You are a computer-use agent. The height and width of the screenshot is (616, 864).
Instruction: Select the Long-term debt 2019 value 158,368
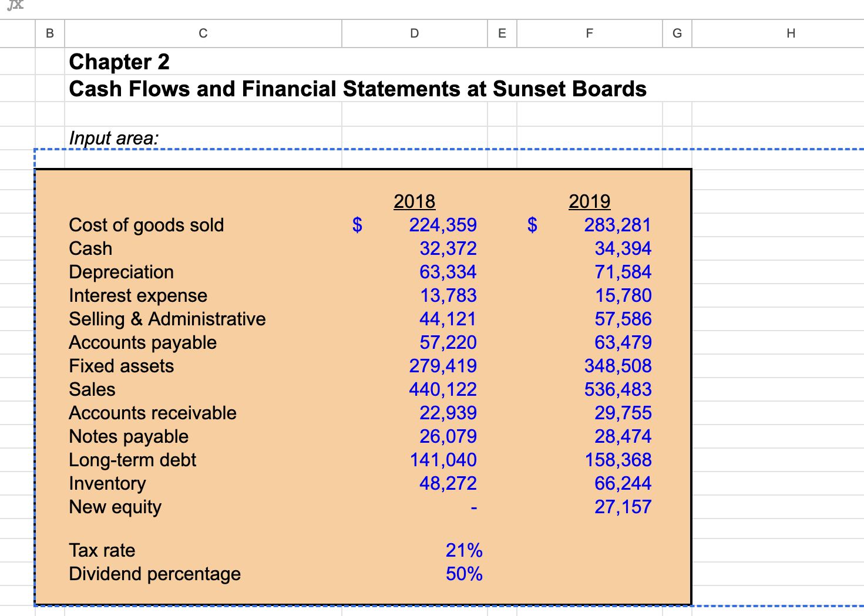[617, 460]
